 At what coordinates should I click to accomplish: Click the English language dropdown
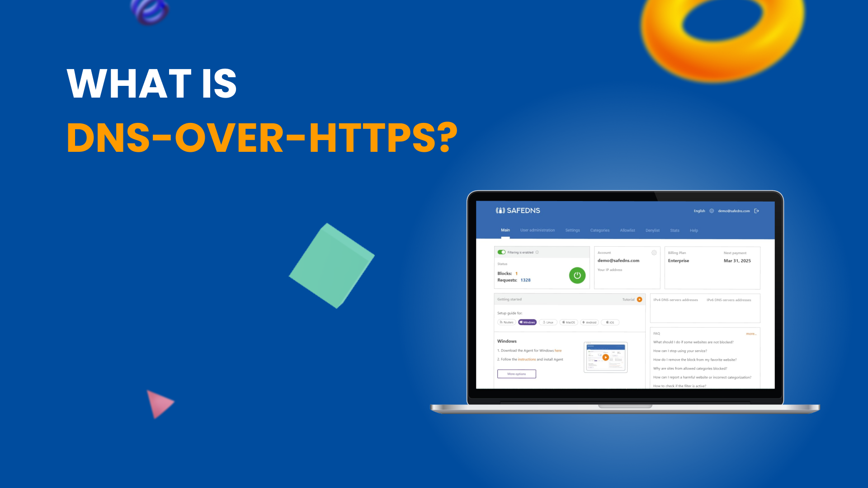tap(698, 210)
